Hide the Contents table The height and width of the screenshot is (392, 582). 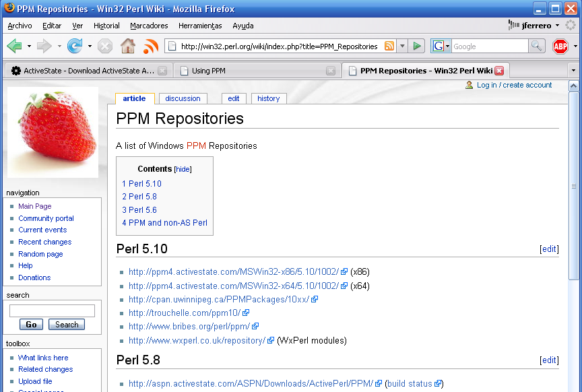(183, 169)
